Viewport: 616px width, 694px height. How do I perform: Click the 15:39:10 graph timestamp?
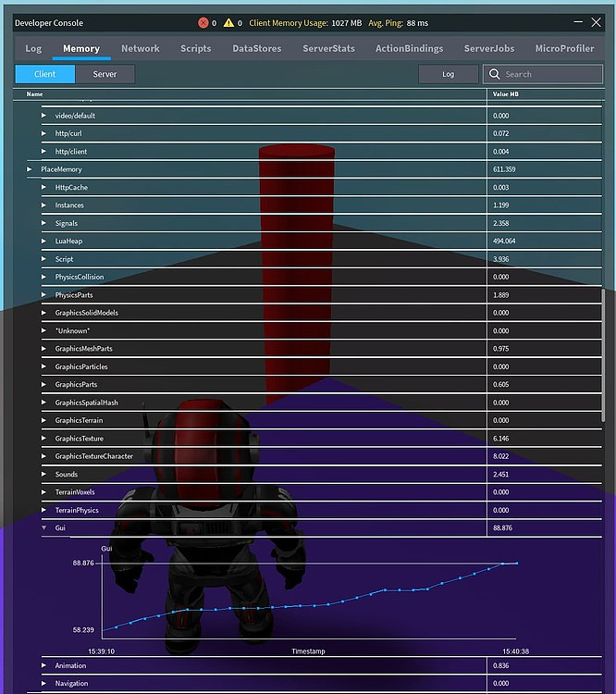click(x=102, y=651)
